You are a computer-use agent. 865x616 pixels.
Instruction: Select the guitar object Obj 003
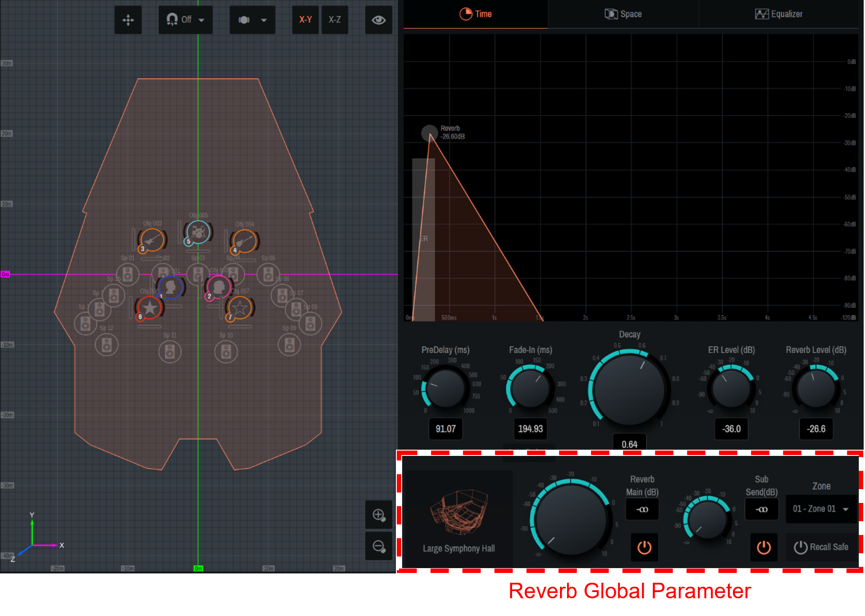pyautogui.click(x=153, y=239)
